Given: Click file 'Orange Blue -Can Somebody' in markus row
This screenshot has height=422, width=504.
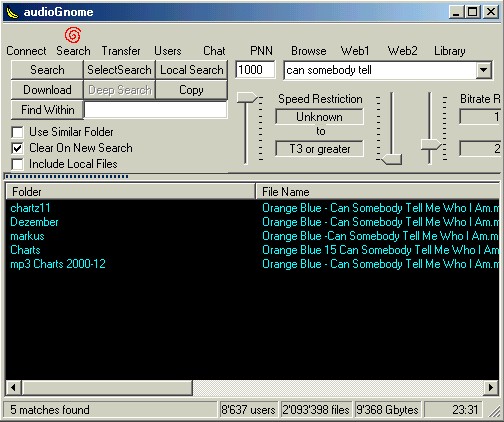Looking at the screenshot, I should pyautogui.click(x=381, y=236).
